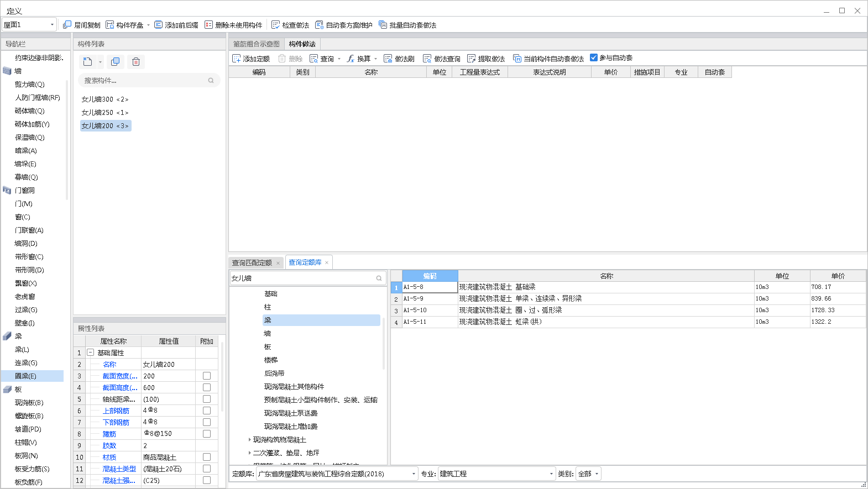
Task: Tick the 附加 checkbox for 截面宽度
Action: point(207,376)
